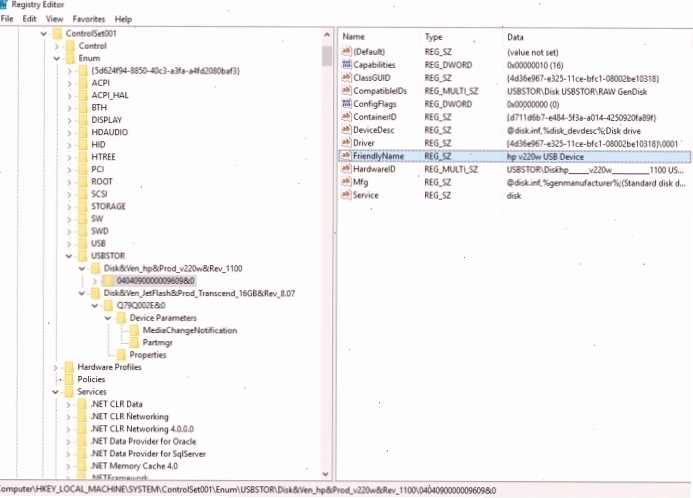Viewport: 693px width, 498px height.
Task: Click the Capabilities DWORD value icon
Action: 346,65
